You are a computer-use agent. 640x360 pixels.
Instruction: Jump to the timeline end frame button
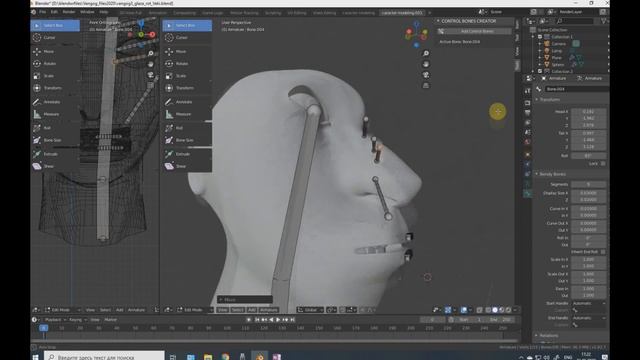point(293,320)
